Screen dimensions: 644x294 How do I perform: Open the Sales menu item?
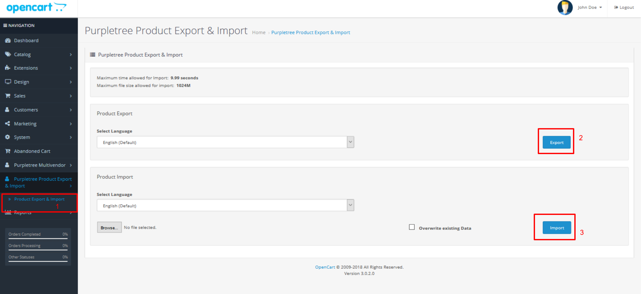coord(39,96)
